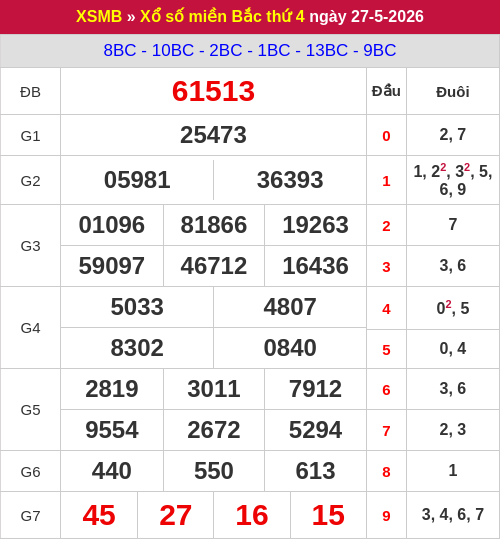Click the Đầu column header
The height and width of the screenshot is (539, 500).
(x=386, y=91)
